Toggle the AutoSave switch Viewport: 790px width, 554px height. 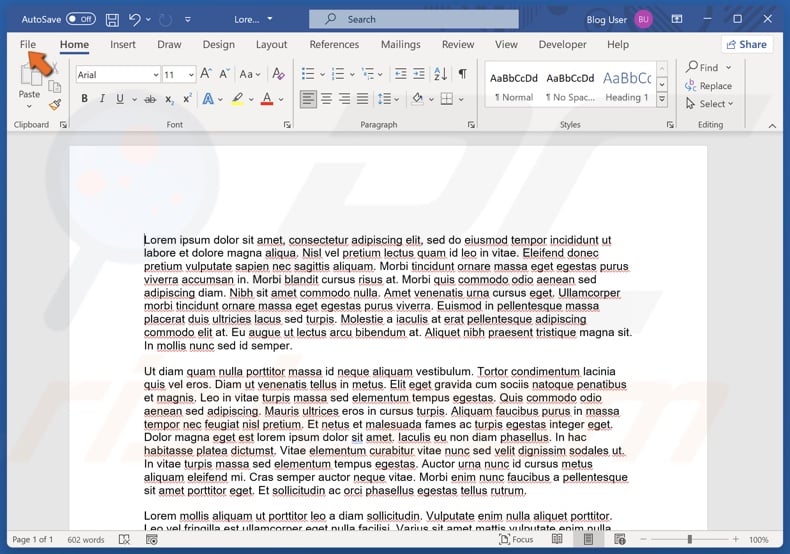coord(81,20)
